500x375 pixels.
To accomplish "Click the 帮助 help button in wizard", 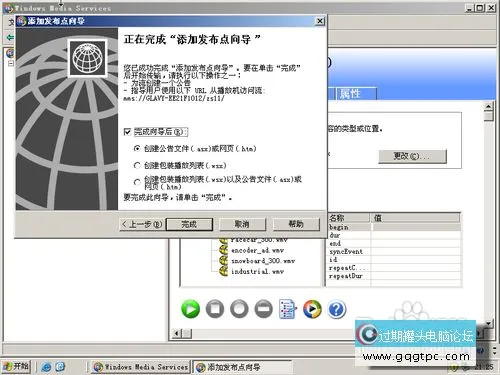I will 296,224.
